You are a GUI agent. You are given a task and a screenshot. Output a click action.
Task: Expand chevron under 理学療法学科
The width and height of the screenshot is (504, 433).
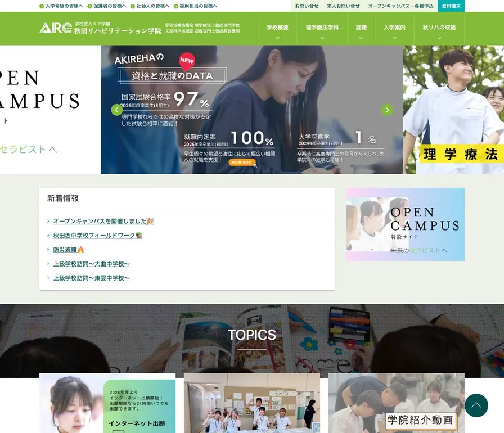(x=322, y=38)
